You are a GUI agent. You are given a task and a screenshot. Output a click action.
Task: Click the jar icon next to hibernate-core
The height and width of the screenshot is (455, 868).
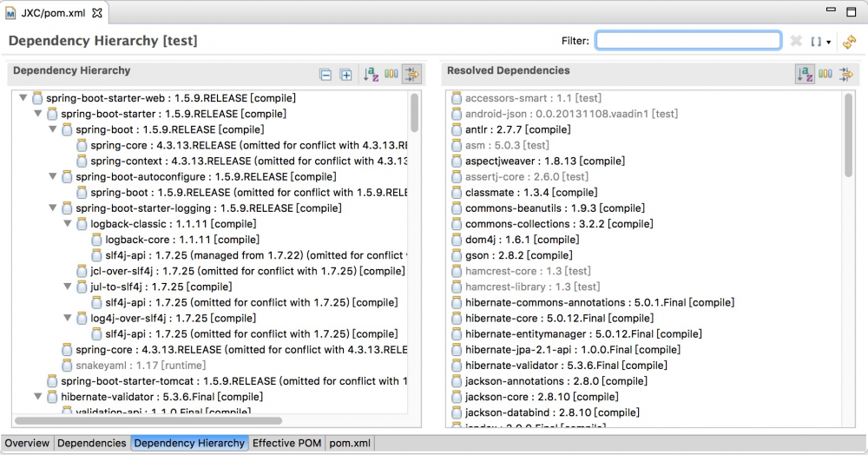[457, 319]
